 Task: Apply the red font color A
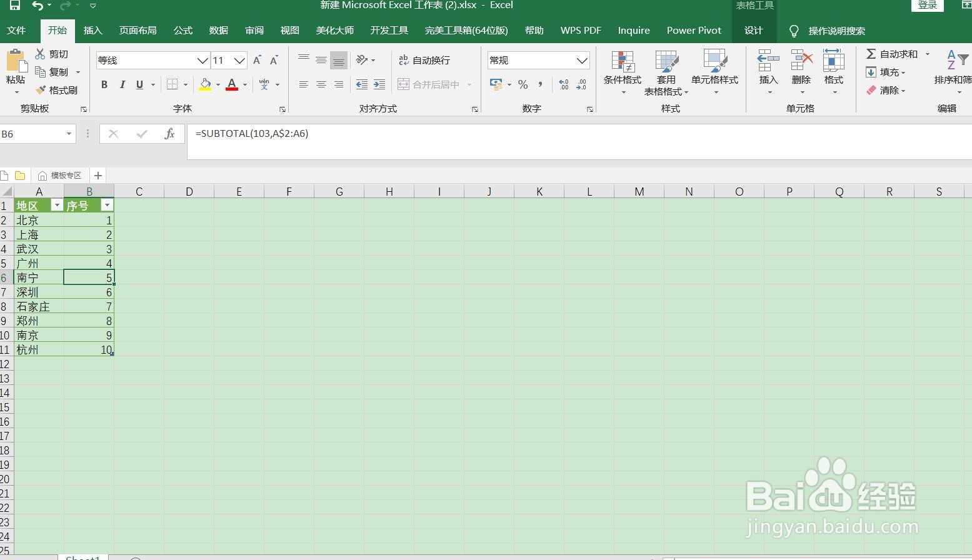point(232,84)
